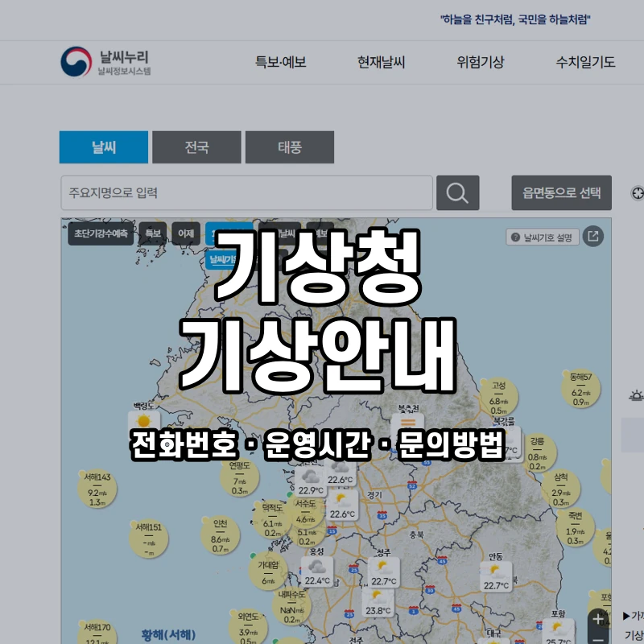644x644 pixels.
Task: Select the 서수도 marine marker
Action: coord(306,512)
